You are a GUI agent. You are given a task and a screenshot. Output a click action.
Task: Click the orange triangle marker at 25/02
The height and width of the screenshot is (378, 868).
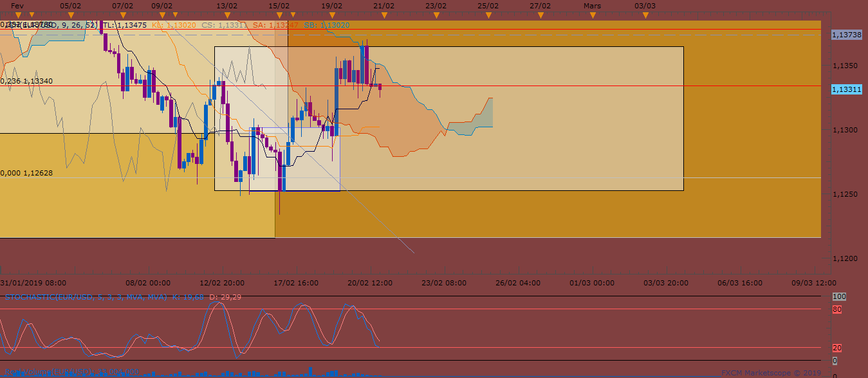[488, 15]
